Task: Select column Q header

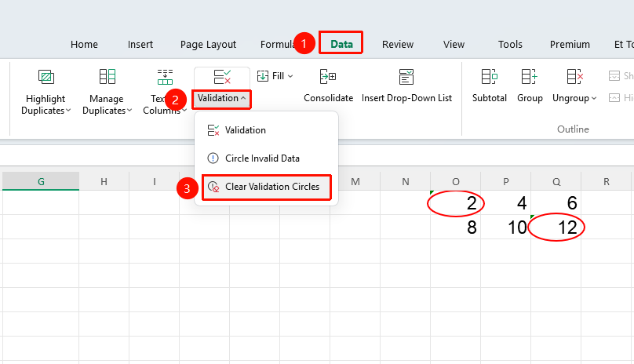Action: (556, 181)
